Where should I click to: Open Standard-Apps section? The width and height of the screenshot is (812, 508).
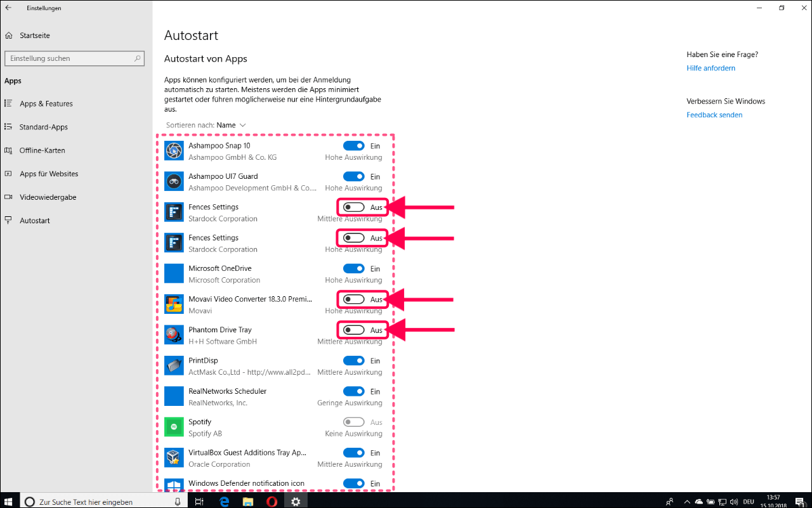44,127
